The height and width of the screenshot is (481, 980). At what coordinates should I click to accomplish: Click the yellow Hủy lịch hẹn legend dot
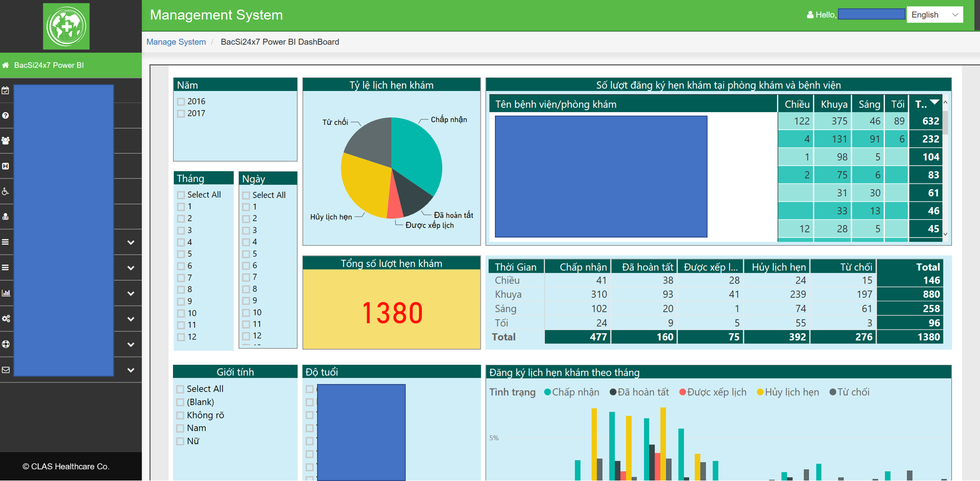tap(760, 392)
